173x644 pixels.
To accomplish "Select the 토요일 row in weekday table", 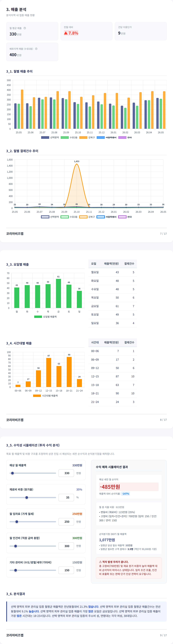I will click(113, 315).
